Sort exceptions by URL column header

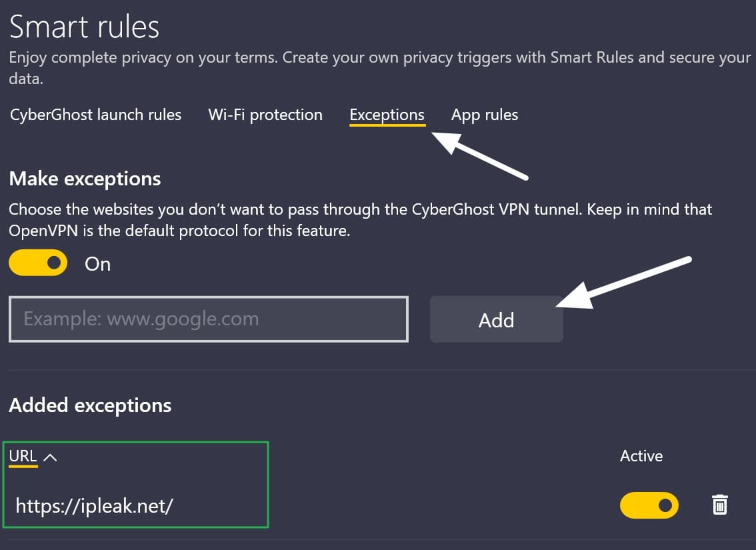[23, 456]
